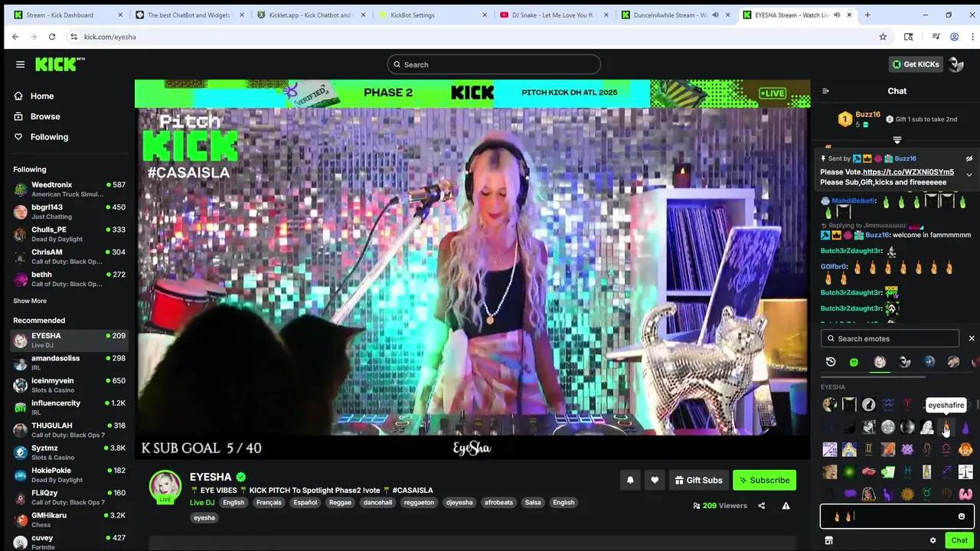Insert the lion face emote

click(965, 449)
